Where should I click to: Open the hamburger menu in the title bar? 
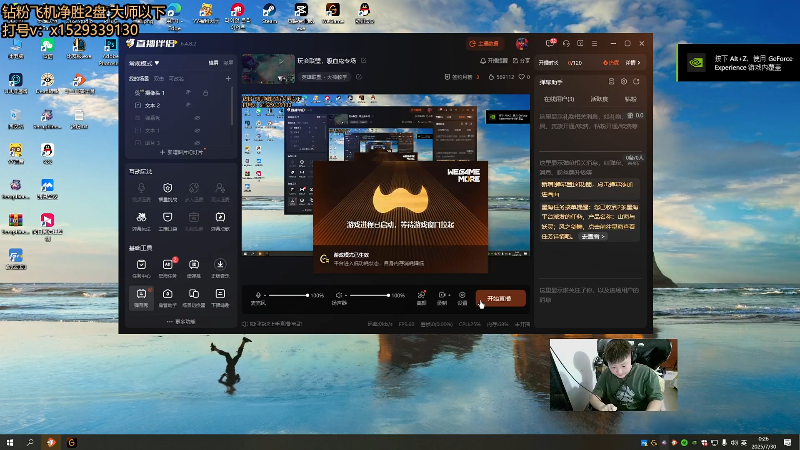594,44
